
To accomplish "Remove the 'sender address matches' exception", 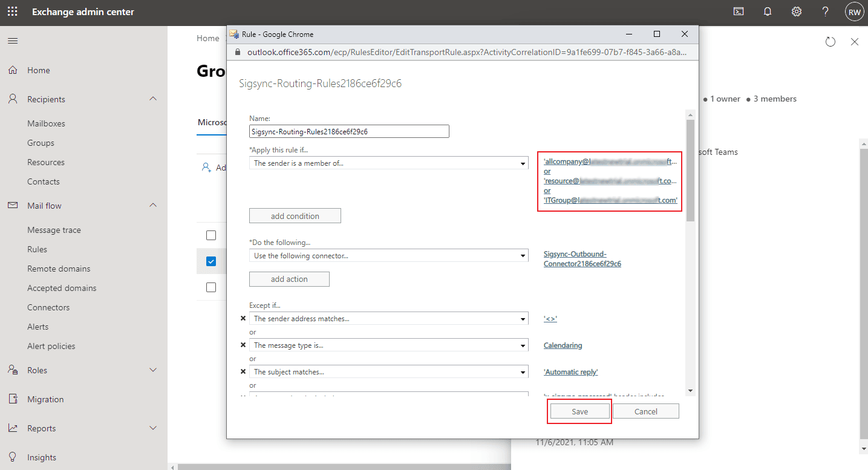I will click(x=243, y=318).
